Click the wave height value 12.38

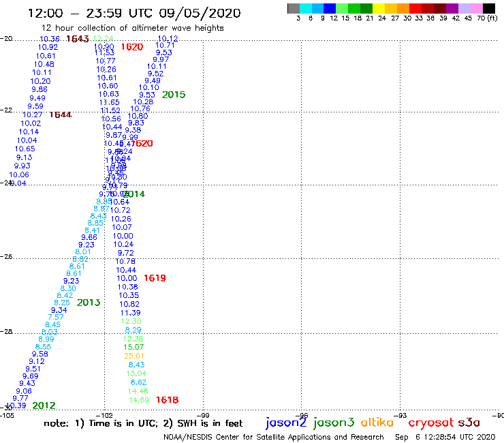click(x=133, y=339)
